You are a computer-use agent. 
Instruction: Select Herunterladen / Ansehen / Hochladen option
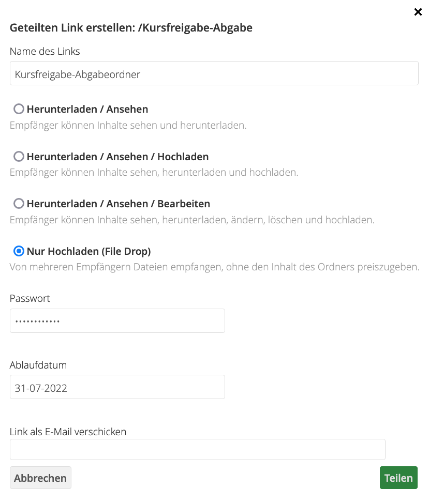click(19, 156)
